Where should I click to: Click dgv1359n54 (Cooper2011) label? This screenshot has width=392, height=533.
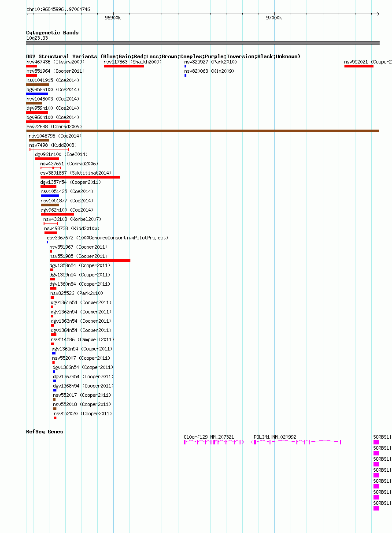[80, 275]
